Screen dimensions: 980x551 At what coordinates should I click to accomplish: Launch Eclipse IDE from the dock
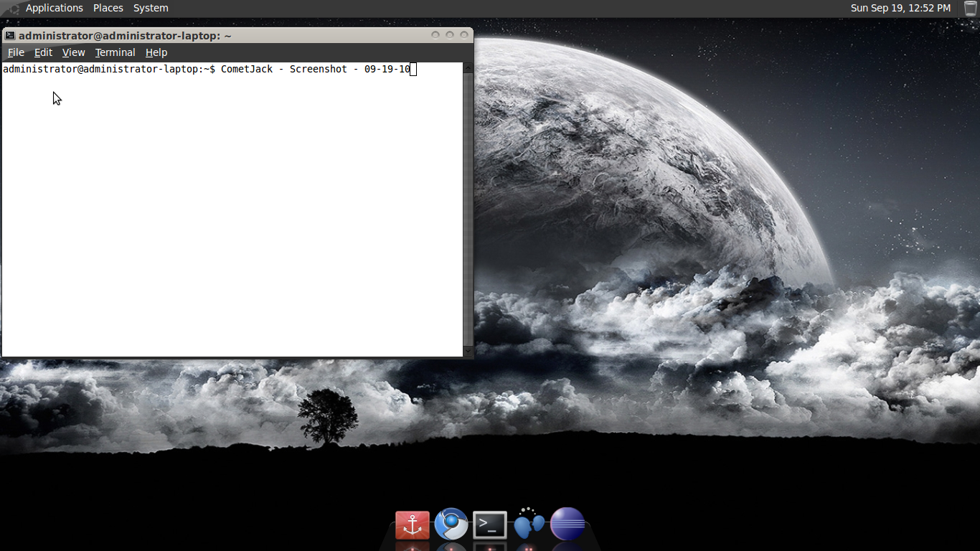pos(567,524)
